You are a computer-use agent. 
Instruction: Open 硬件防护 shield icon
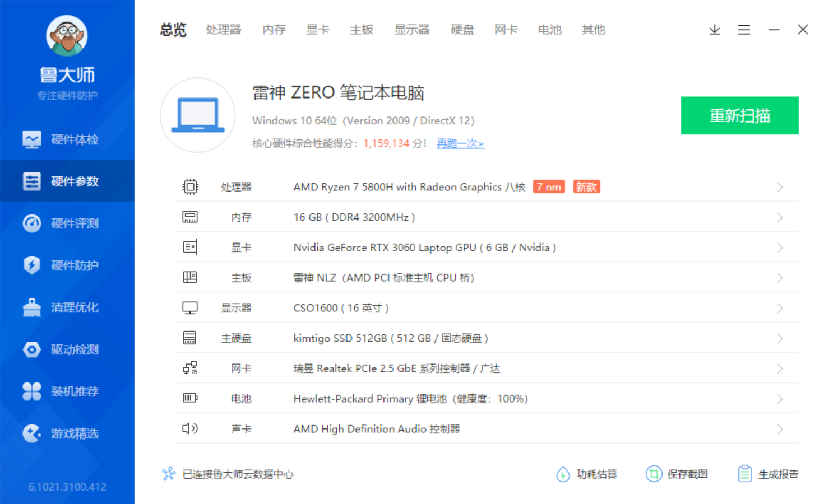pos(32,265)
